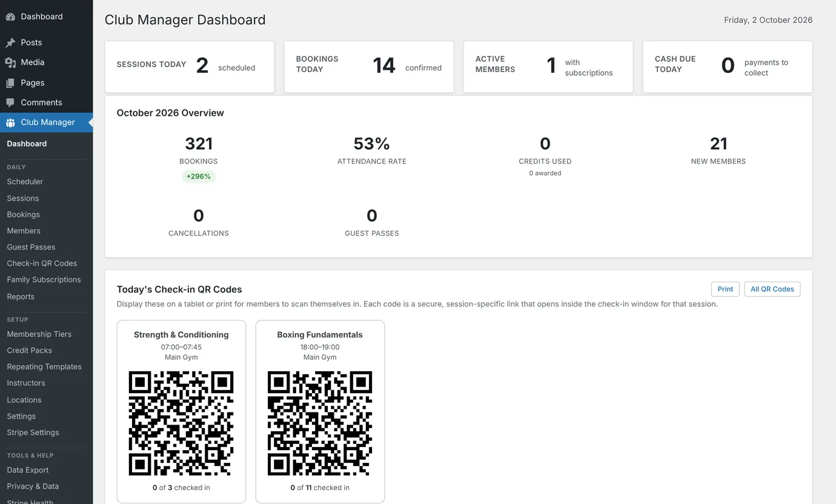
Task: Click the Pages icon in sidebar
Action: pyautogui.click(x=10, y=83)
